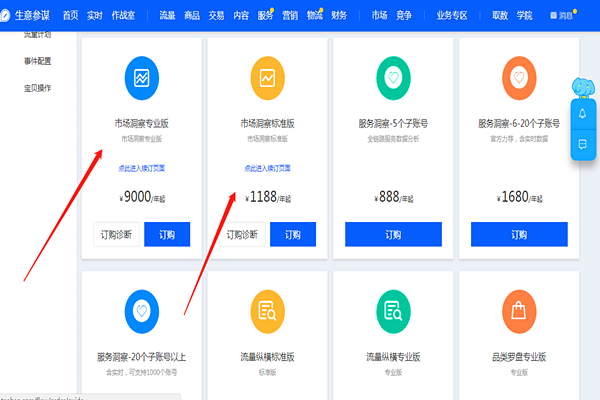Select 宝贝操作 in the left sidebar
600x400 pixels.
[38, 88]
